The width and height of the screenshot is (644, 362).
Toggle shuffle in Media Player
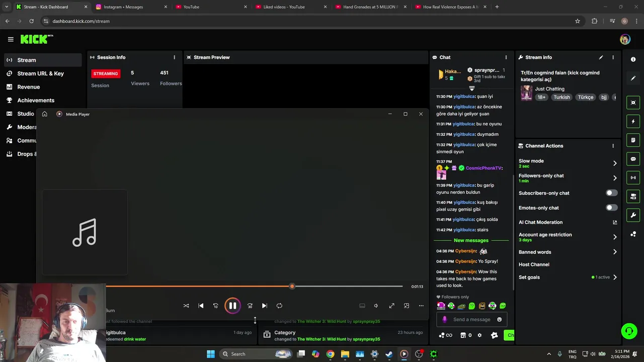tap(186, 306)
